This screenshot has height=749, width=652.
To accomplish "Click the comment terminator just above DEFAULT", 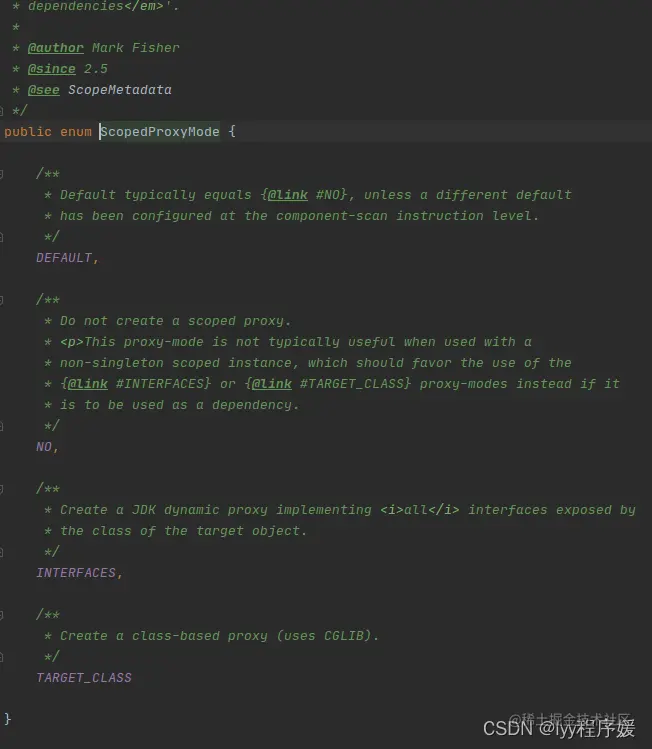I will pos(52,237).
